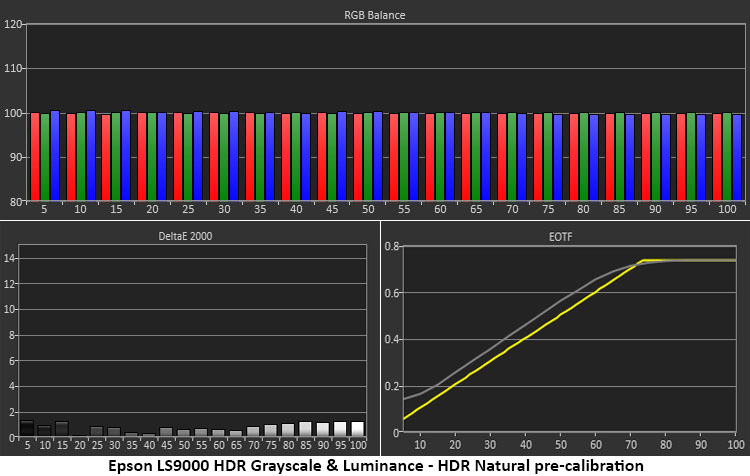This screenshot has width=750, height=476.
Task: Click the 0.8 label on EOTF y-axis
Action: click(394, 246)
